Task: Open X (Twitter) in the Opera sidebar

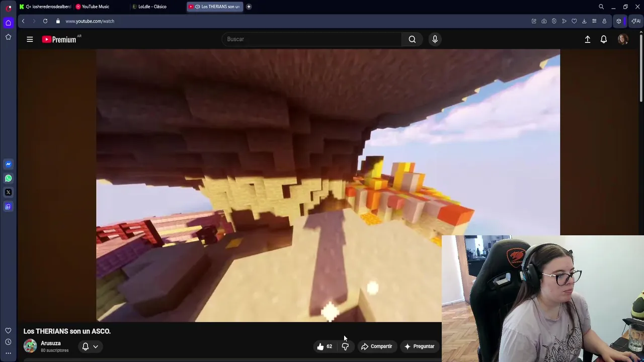Action: (x=8, y=192)
